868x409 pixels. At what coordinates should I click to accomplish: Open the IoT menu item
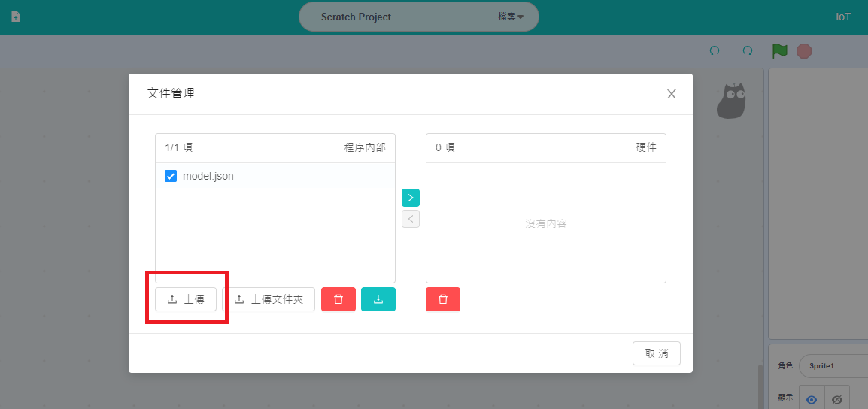coord(843,17)
